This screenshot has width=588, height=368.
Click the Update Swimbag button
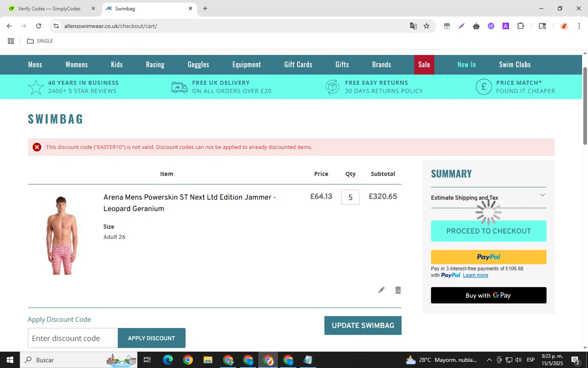363,326
